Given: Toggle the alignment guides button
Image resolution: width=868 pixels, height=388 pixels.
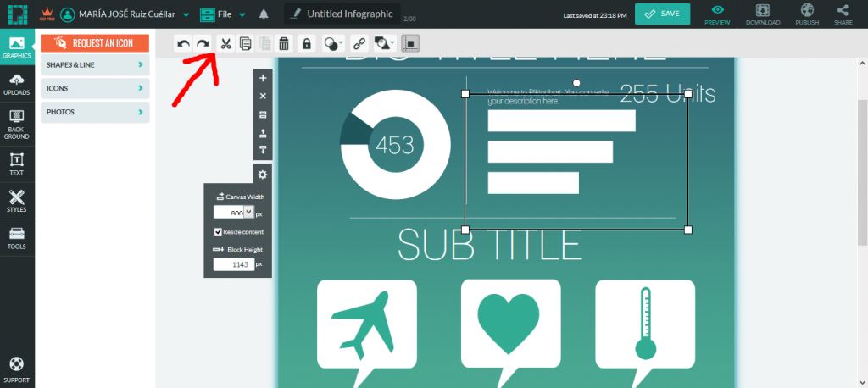Looking at the screenshot, I should coord(411,43).
